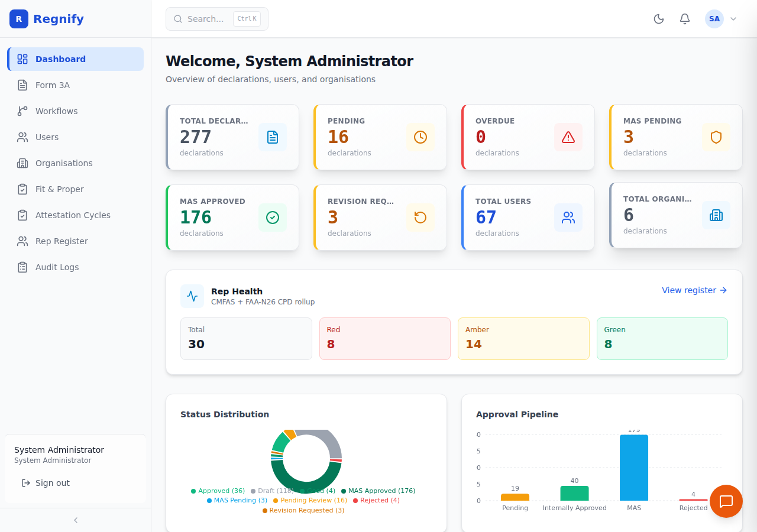Toggle the MAS Approved legend entry

[378, 491]
